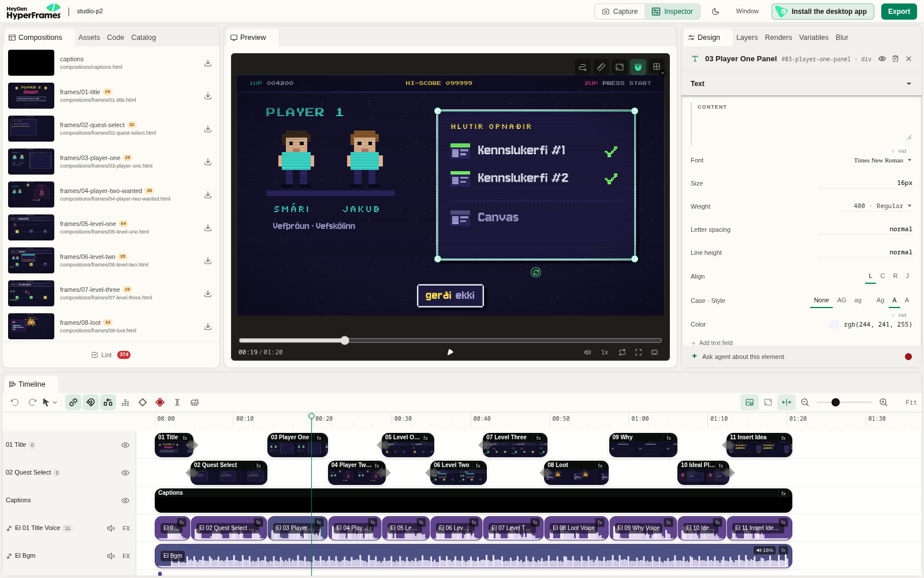Zoom out the timeline with minus magnifier
Viewport: 924px width, 578px height.
point(805,402)
